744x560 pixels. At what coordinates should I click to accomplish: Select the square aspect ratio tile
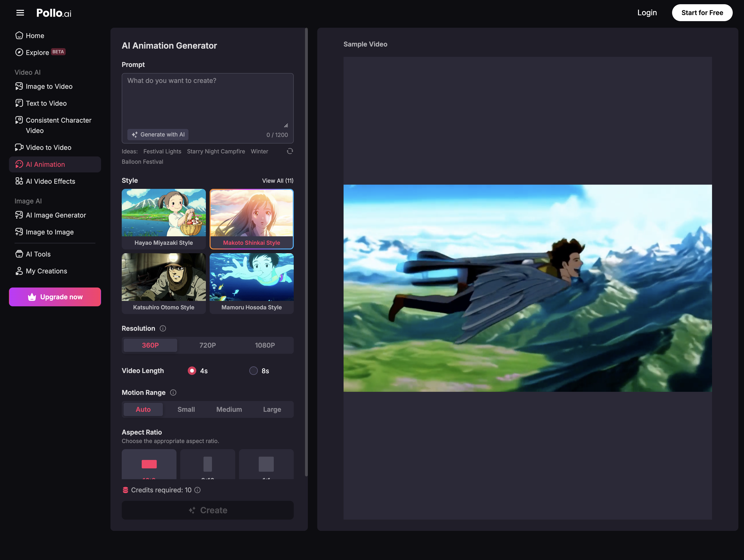pos(266,464)
